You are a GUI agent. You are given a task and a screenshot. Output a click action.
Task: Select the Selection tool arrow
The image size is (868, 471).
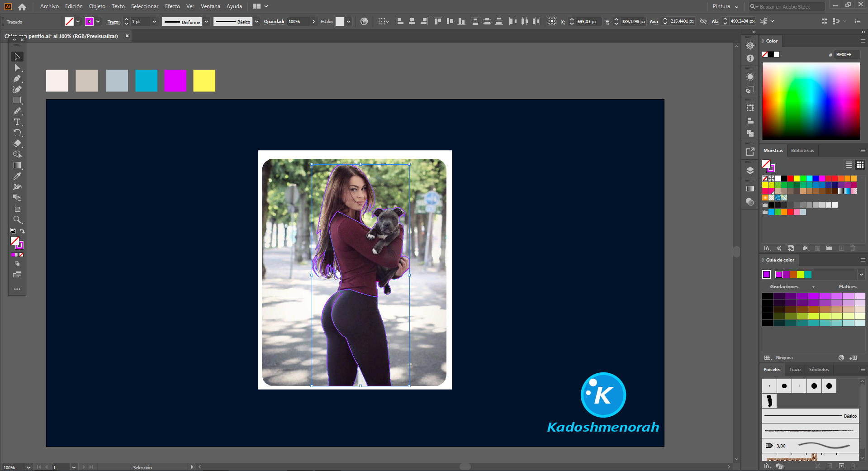pos(17,57)
